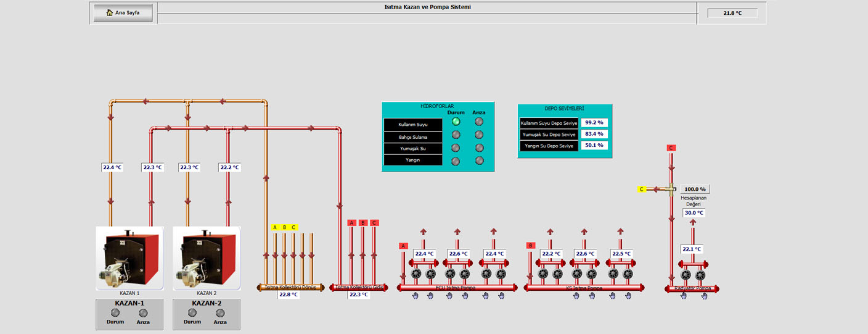Click the KAZAN 1 boiler image
This screenshot has height=334, width=868.
tap(129, 258)
